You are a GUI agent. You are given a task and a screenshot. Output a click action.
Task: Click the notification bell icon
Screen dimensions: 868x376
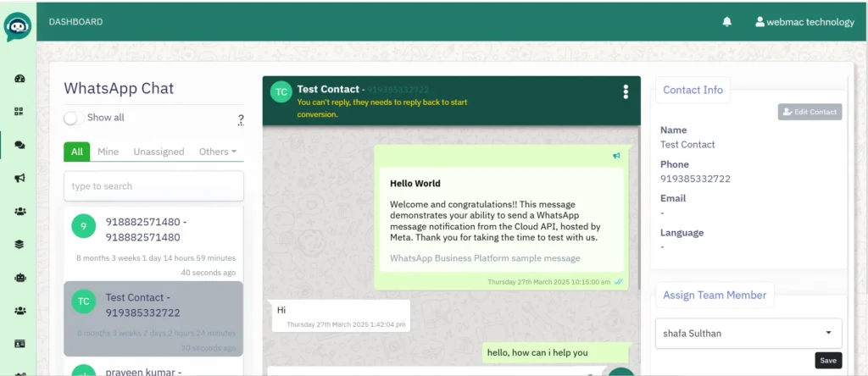726,21
